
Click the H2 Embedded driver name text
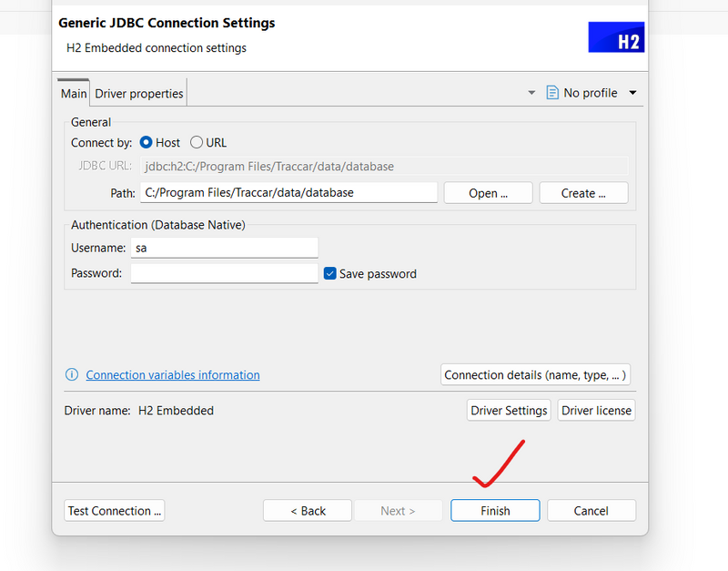click(176, 411)
